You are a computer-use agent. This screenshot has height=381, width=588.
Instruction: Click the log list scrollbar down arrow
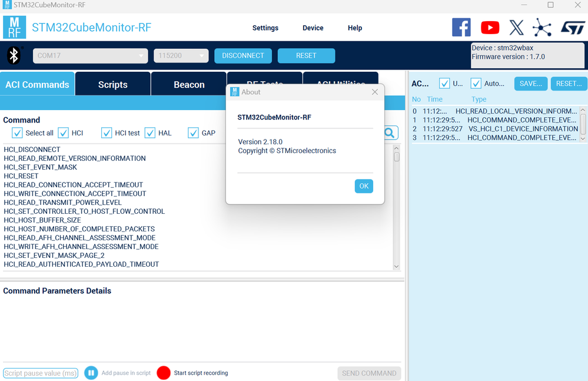(583, 138)
